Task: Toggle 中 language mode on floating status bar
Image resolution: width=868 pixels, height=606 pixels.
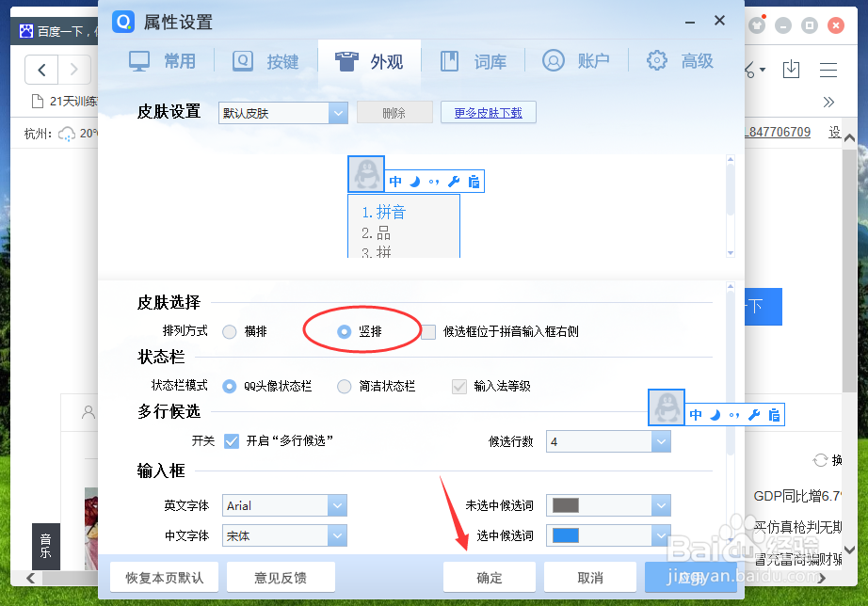Action: point(696,415)
